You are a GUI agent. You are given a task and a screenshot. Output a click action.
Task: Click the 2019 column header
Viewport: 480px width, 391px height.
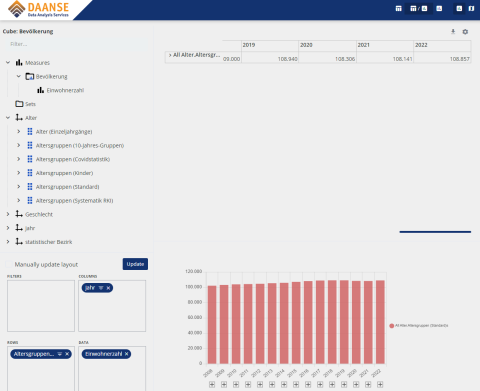coord(270,45)
